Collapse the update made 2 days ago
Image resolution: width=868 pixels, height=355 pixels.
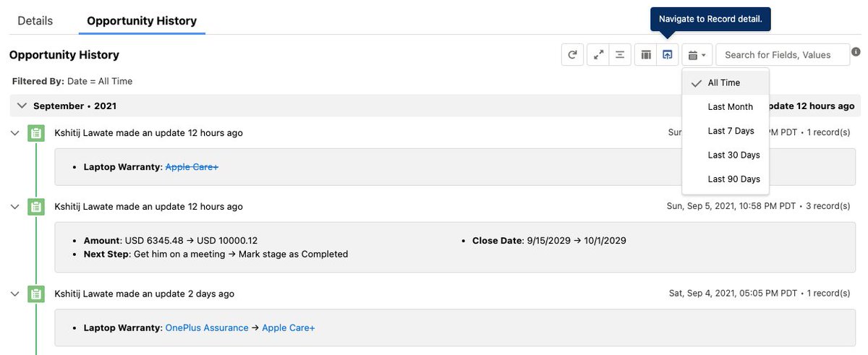pos(14,294)
